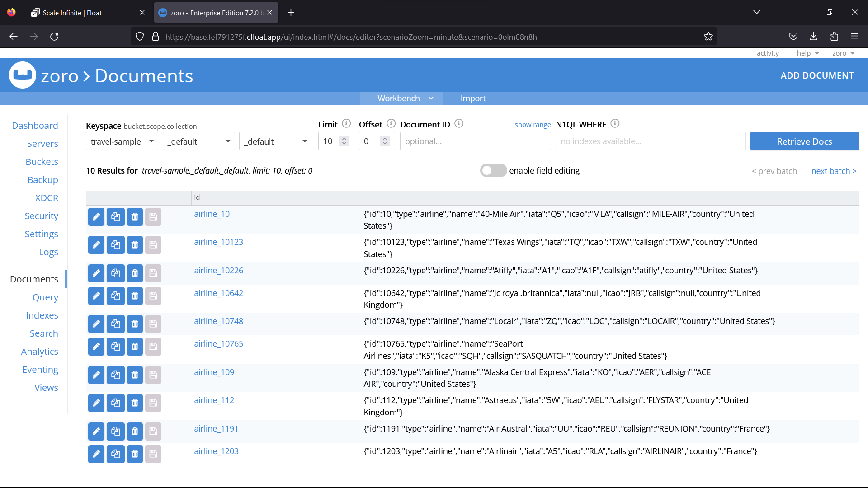Click the Couchbase logo icon
The width and height of the screenshot is (868, 488).
[22, 75]
